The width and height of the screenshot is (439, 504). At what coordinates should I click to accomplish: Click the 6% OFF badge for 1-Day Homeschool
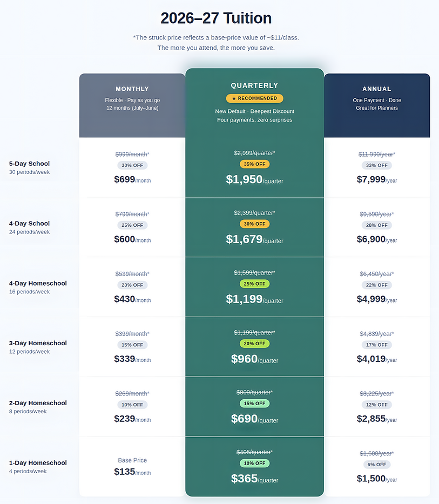376,464
